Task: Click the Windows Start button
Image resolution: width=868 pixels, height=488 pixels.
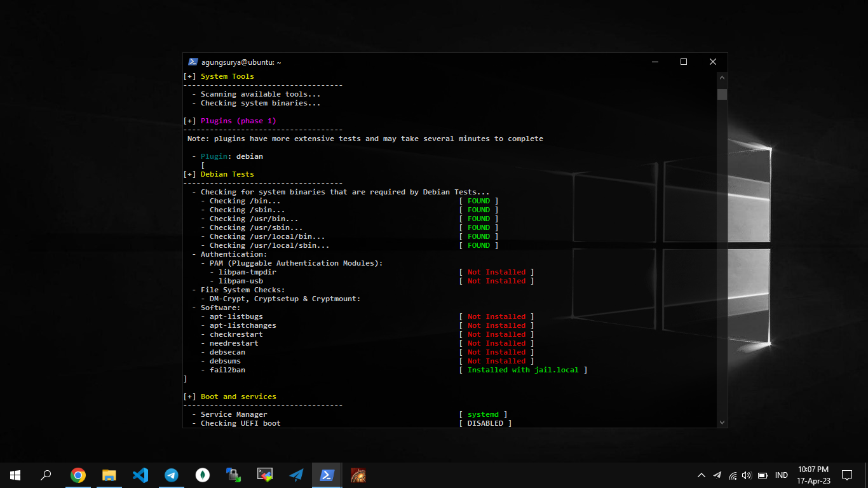Action: point(15,475)
